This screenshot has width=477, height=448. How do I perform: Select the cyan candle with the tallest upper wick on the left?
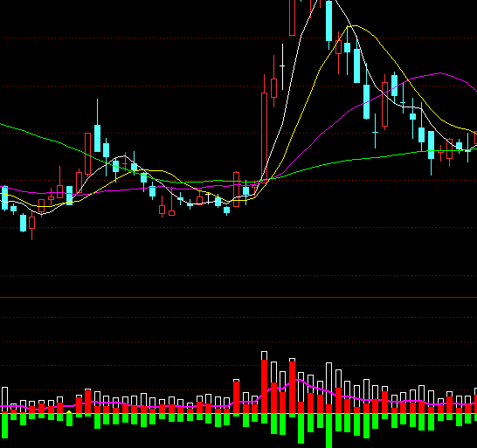click(x=97, y=138)
